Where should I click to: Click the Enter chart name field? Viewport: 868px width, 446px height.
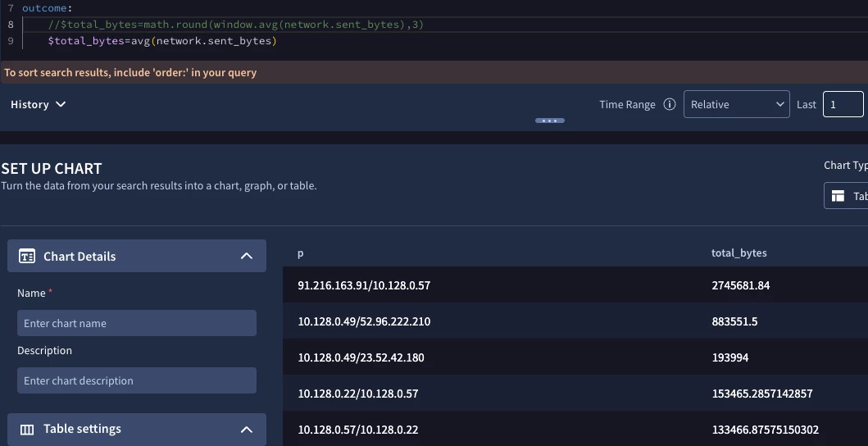click(x=137, y=323)
